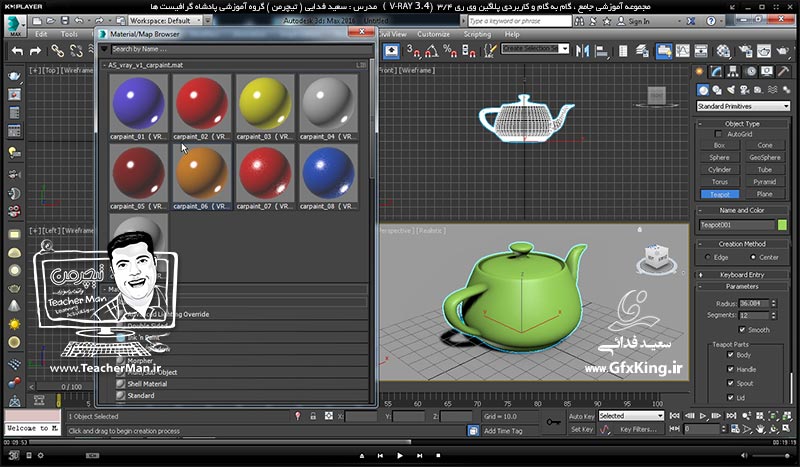Click the Key Filters... button

[x=639, y=429]
